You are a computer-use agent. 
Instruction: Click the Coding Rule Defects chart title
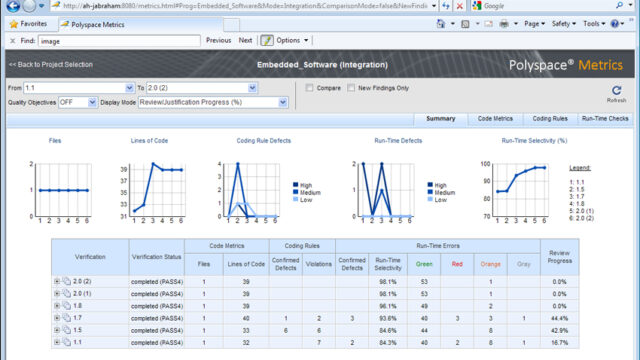pos(264,141)
